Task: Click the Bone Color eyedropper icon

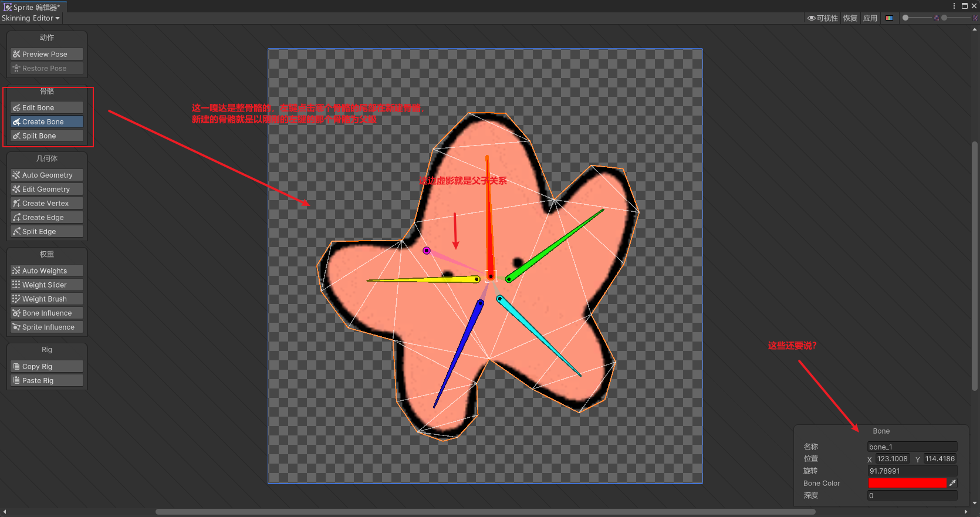Action: point(952,483)
